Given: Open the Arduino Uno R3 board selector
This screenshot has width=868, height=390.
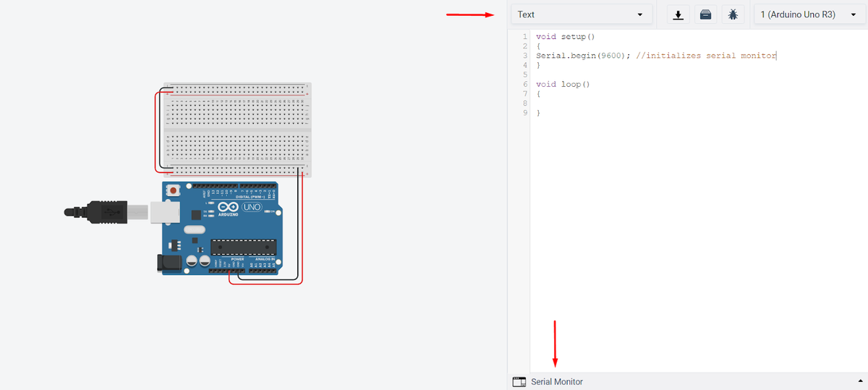Looking at the screenshot, I should 804,14.
